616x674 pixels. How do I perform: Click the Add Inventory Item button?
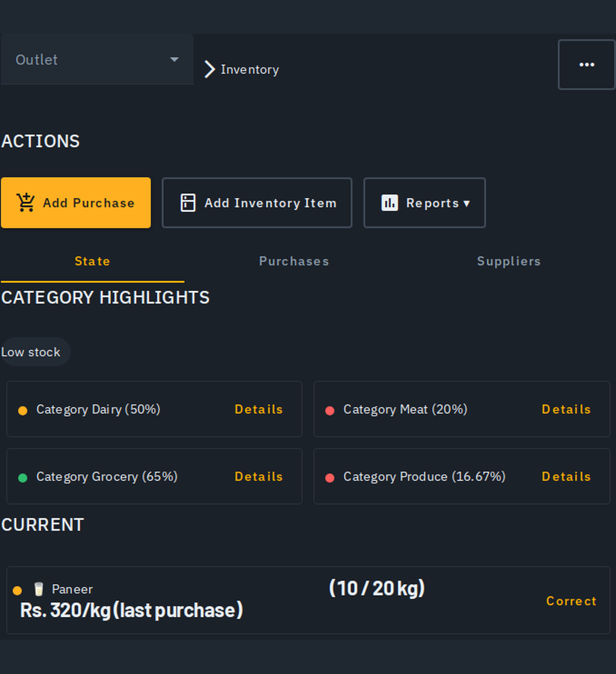tap(257, 203)
